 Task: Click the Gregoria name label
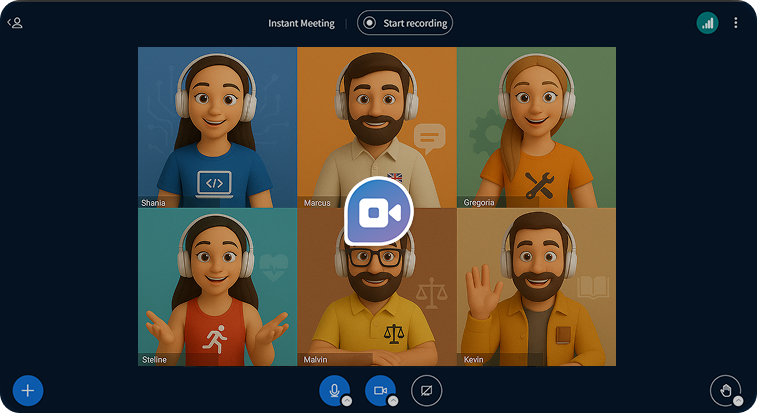(479, 202)
